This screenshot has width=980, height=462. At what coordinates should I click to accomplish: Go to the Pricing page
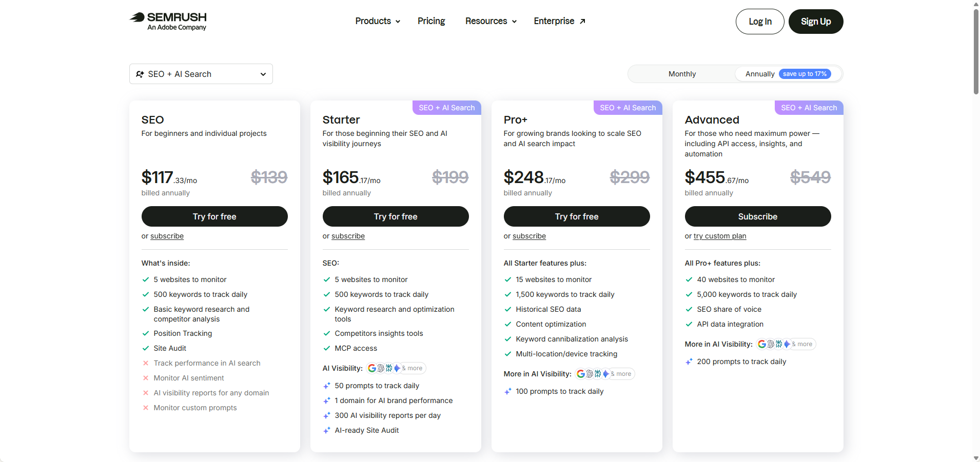tap(431, 21)
